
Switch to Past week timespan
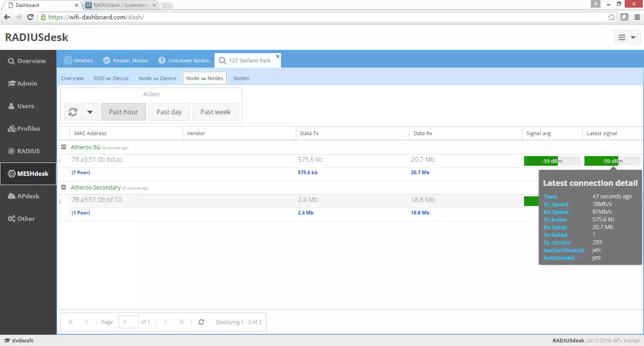point(215,112)
